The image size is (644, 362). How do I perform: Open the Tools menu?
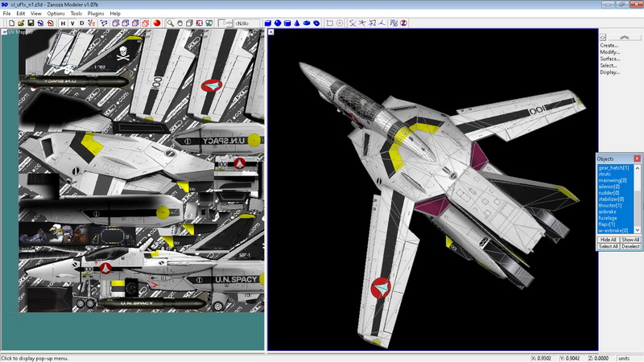[76, 14]
